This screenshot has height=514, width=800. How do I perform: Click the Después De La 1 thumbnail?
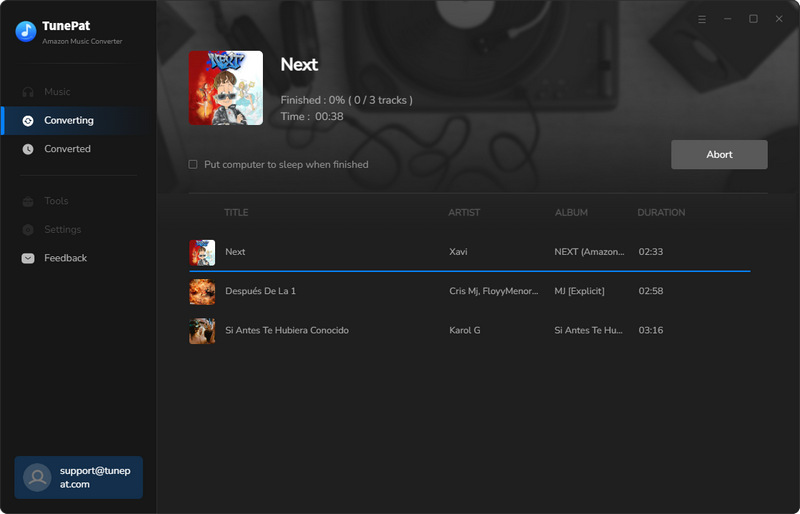(x=202, y=291)
